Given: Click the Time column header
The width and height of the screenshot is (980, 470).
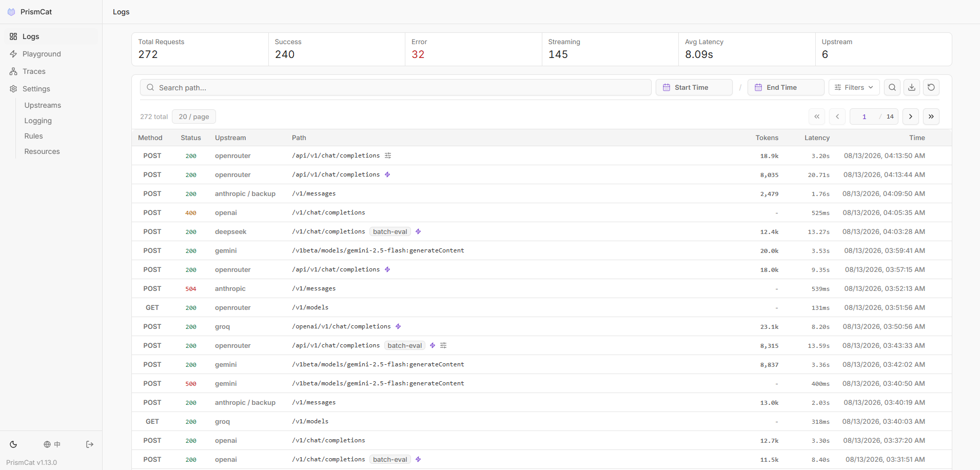Looking at the screenshot, I should (x=917, y=138).
